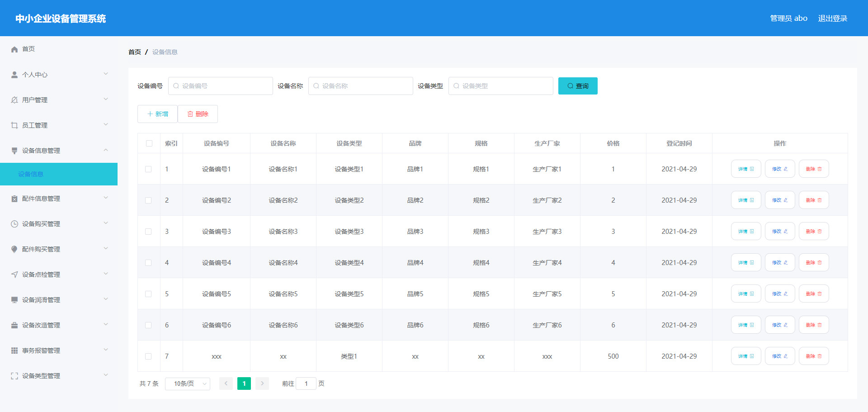
Task: Click the document icon in 设备编号5 row's 详情 button
Action: pyautogui.click(x=752, y=294)
